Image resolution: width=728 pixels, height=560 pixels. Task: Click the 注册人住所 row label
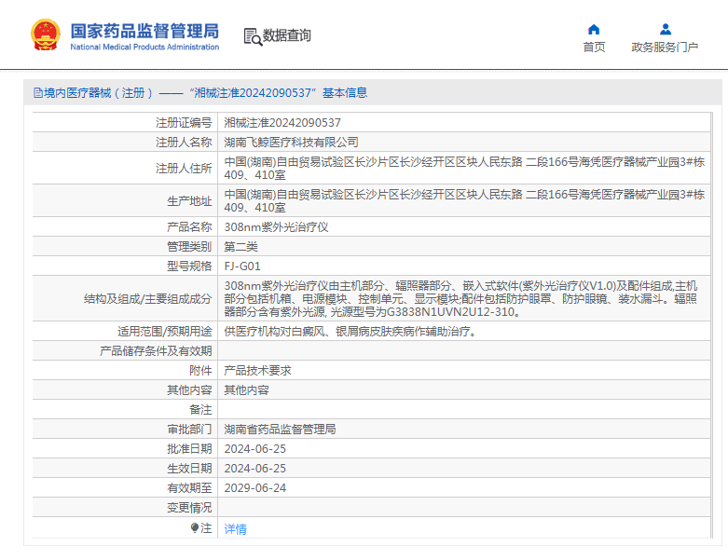pyautogui.click(x=184, y=168)
